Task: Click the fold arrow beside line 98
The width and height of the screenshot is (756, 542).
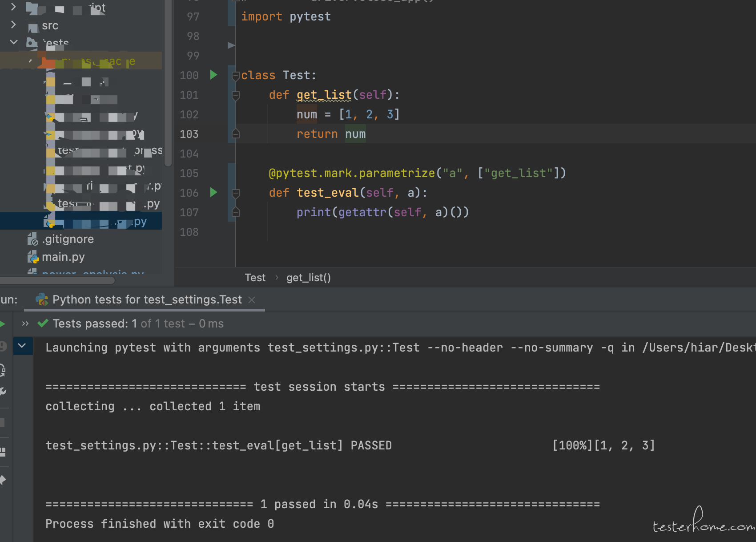Action: point(231,45)
